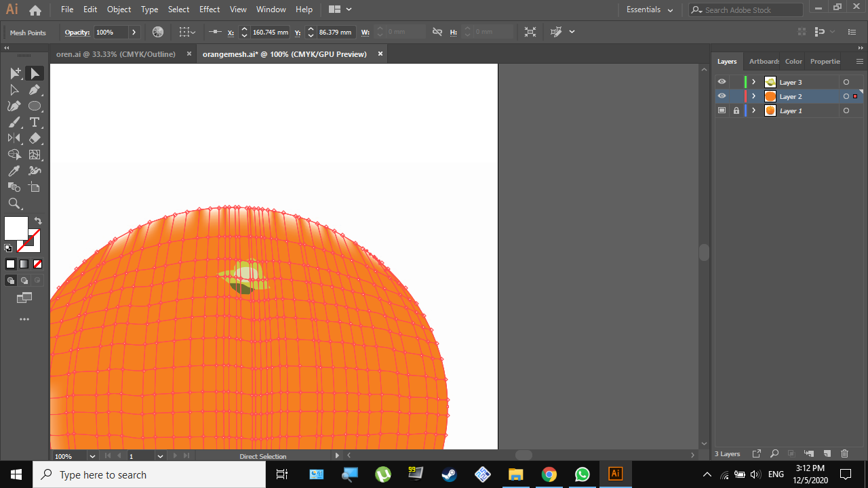This screenshot has height=488, width=868.
Task: Open the Effect menu
Action: coord(210,9)
